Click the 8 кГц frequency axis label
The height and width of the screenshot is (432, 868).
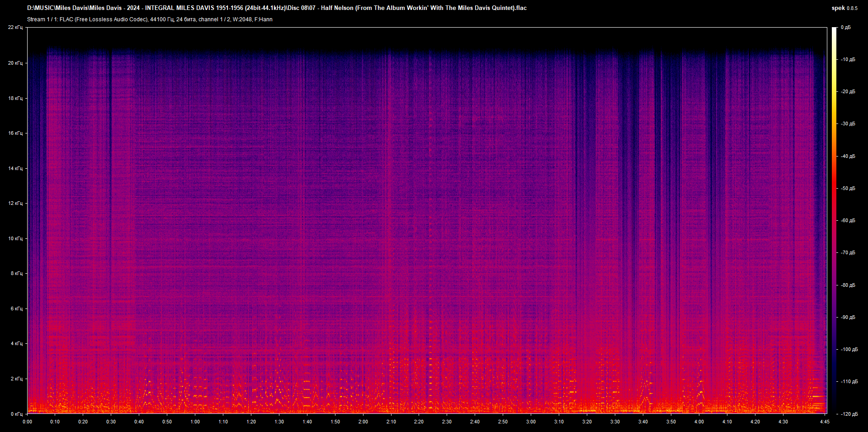pos(17,273)
